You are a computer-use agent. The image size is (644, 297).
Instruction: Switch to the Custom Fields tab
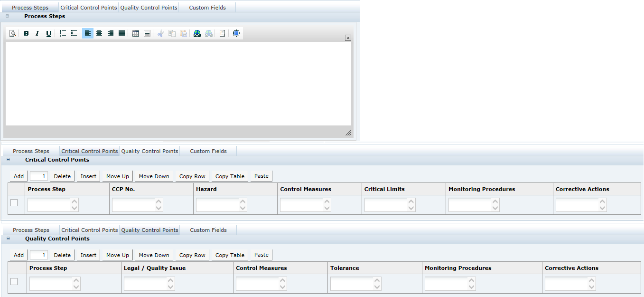click(207, 7)
